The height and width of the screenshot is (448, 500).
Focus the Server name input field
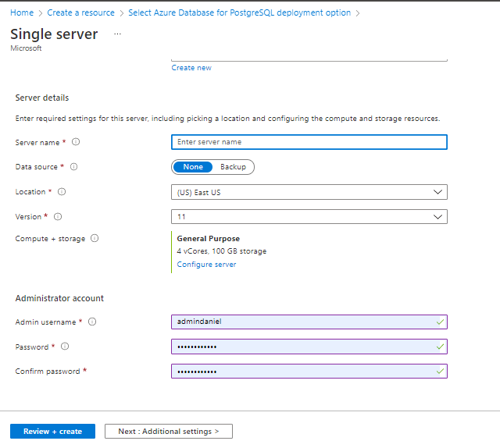coord(309,142)
